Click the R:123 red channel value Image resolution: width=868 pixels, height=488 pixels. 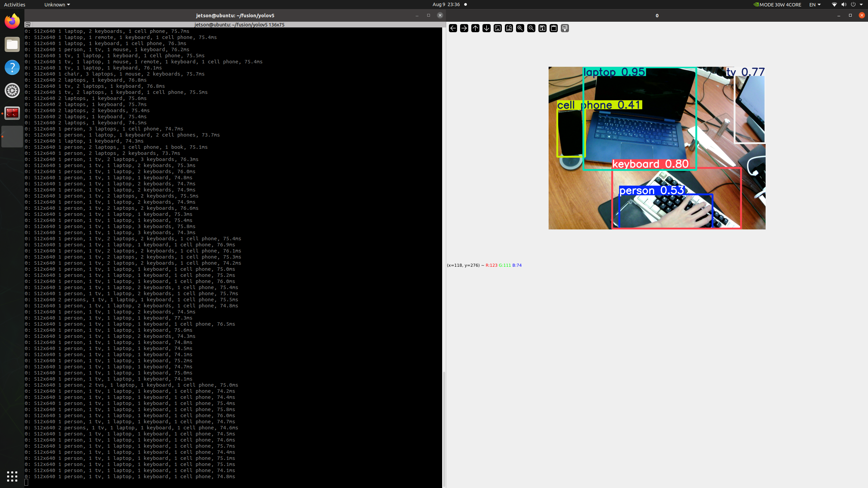(491, 265)
